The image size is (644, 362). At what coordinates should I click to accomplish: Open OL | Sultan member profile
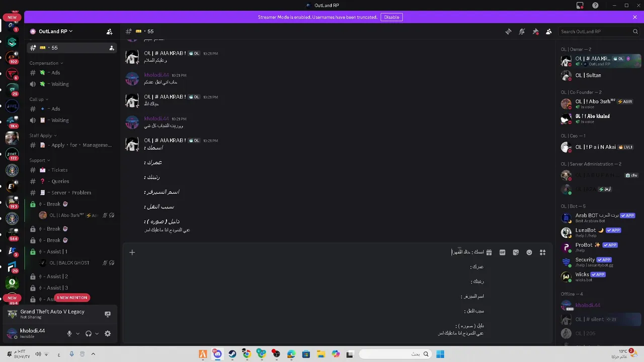coord(601,75)
